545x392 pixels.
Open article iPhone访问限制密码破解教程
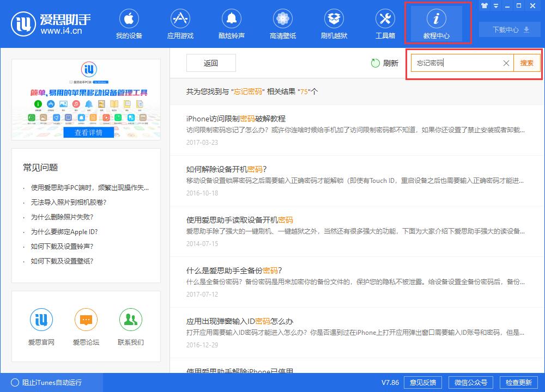235,119
